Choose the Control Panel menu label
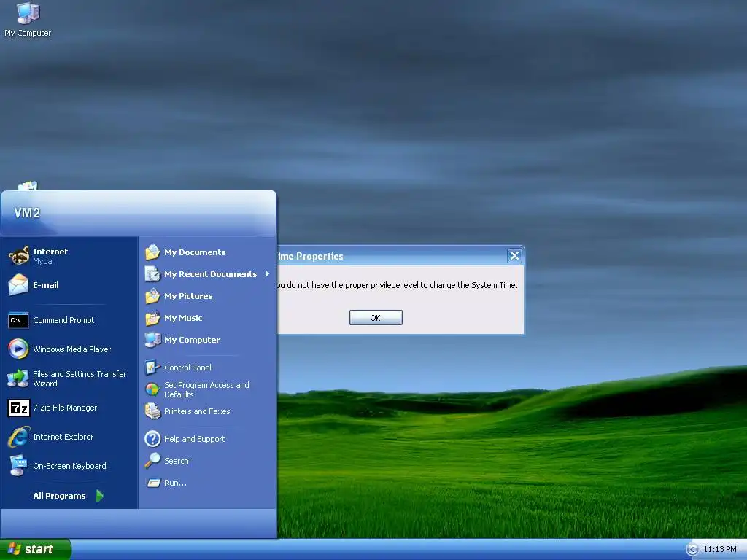 tap(187, 367)
